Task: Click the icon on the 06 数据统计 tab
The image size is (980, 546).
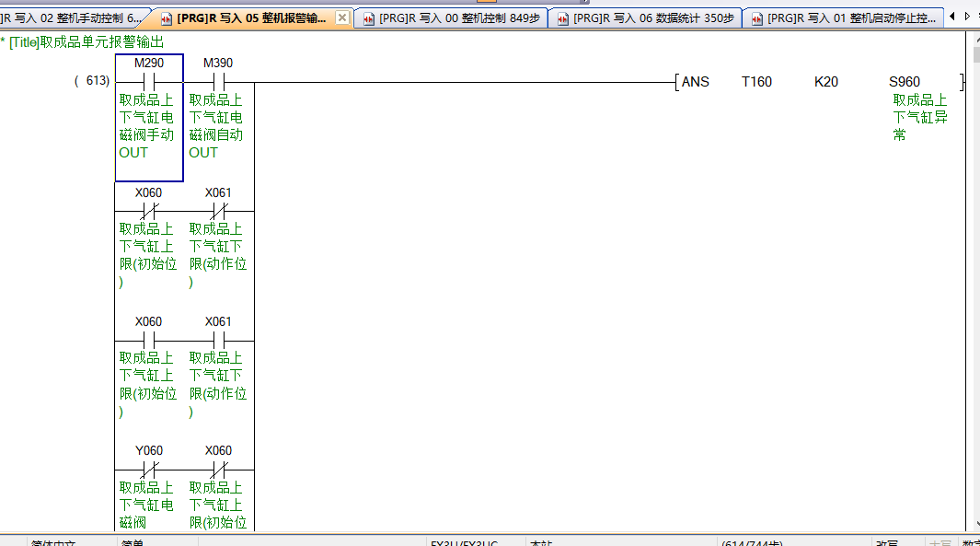Action: pos(563,18)
